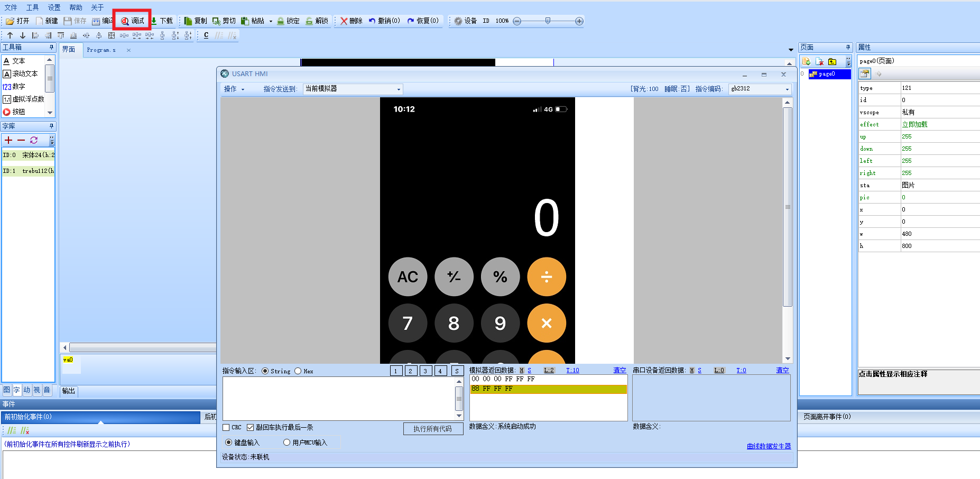Zoom out with minus slider button
The height and width of the screenshot is (479, 980).
tap(517, 21)
